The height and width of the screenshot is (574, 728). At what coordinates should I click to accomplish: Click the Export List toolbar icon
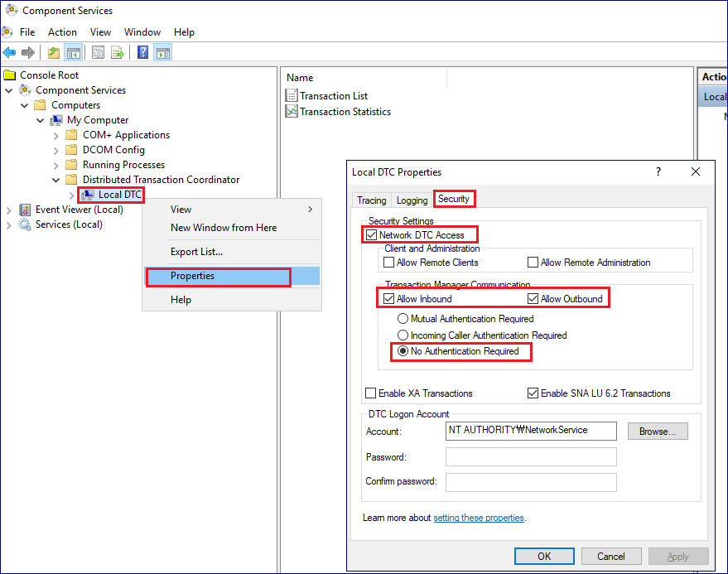point(118,51)
